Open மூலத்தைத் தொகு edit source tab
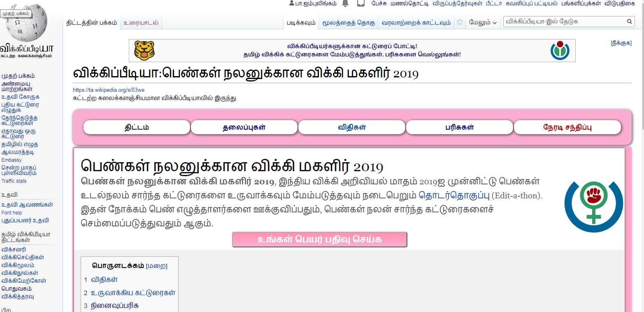Screen dimensions: 644x312 [x=349, y=22]
